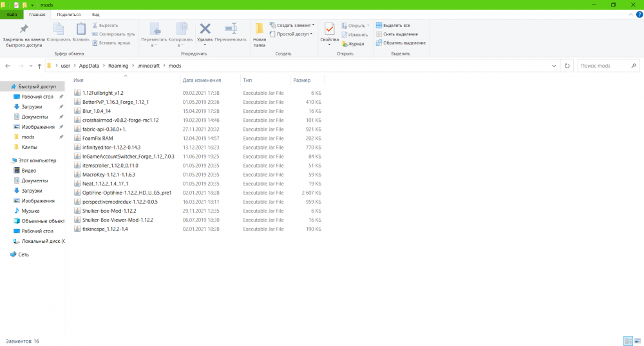
Task: Open quick access toolbar customize arrow
Action: point(32,5)
